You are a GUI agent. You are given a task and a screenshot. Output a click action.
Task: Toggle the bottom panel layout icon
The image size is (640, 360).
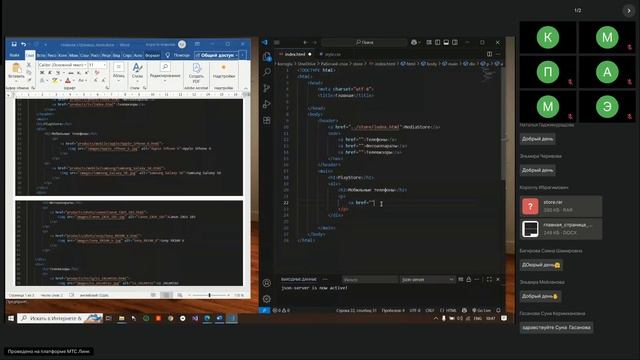pos(446,42)
